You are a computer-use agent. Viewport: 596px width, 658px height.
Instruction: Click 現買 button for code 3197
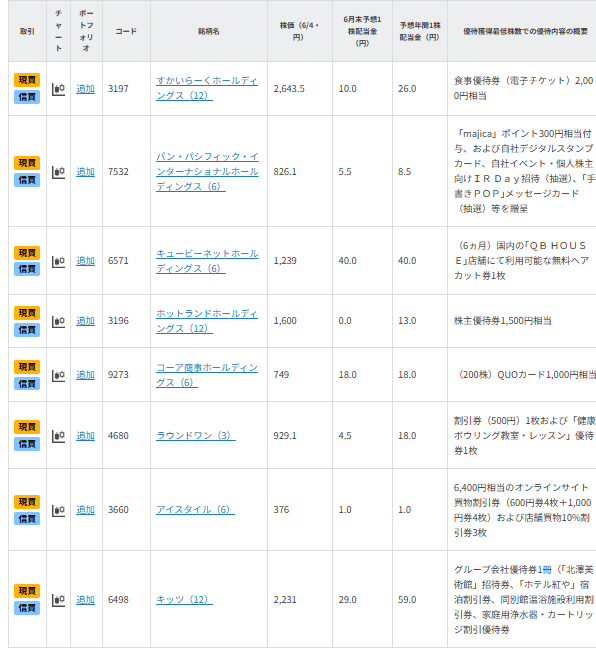[x=27, y=80]
